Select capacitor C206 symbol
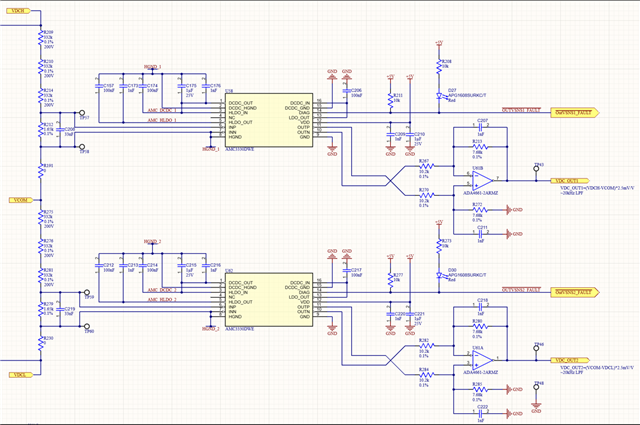 pyautogui.click(x=347, y=91)
